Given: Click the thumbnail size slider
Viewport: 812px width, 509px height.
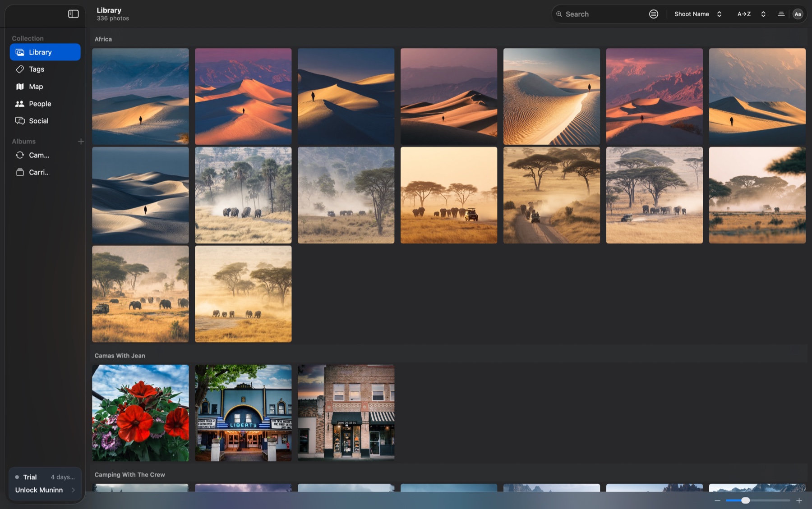Looking at the screenshot, I should 758,500.
